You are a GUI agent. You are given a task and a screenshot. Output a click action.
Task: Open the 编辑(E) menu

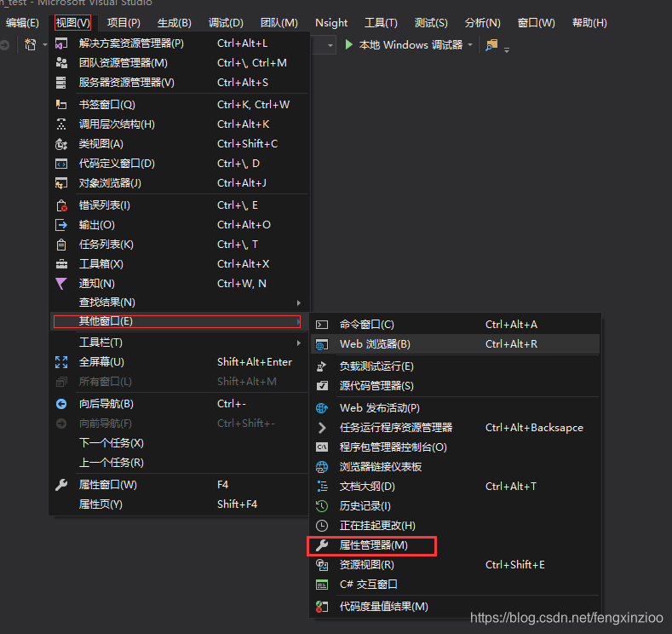pyautogui.click(x=22, y=23)
